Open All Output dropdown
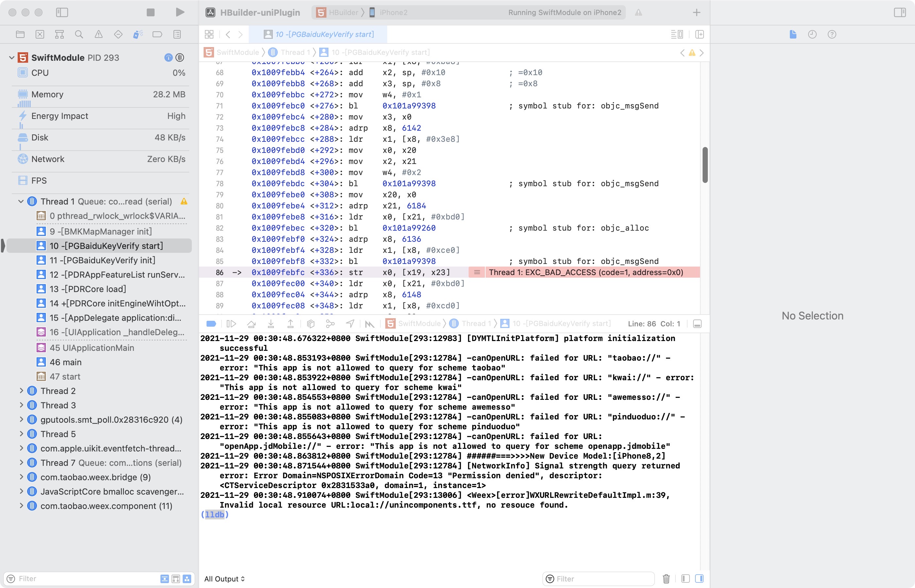Viewport: 915px width, 588px height. [225, 579]
